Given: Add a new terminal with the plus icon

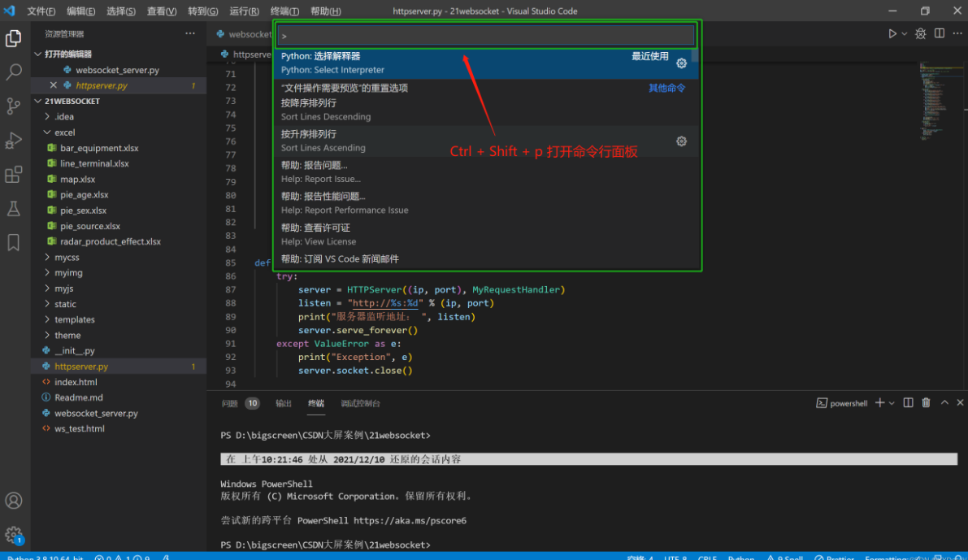Looking at the screenshot, I should click(x=879, y=402).
